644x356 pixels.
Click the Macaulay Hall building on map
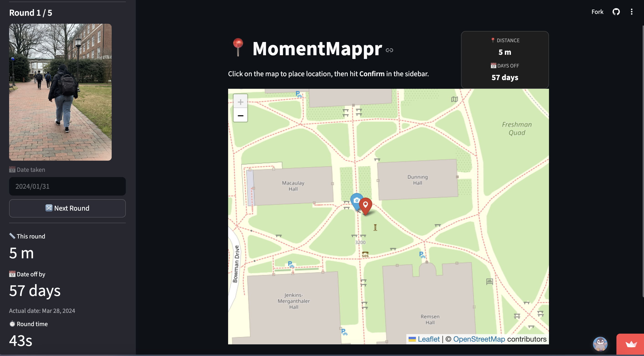[293, 186]
